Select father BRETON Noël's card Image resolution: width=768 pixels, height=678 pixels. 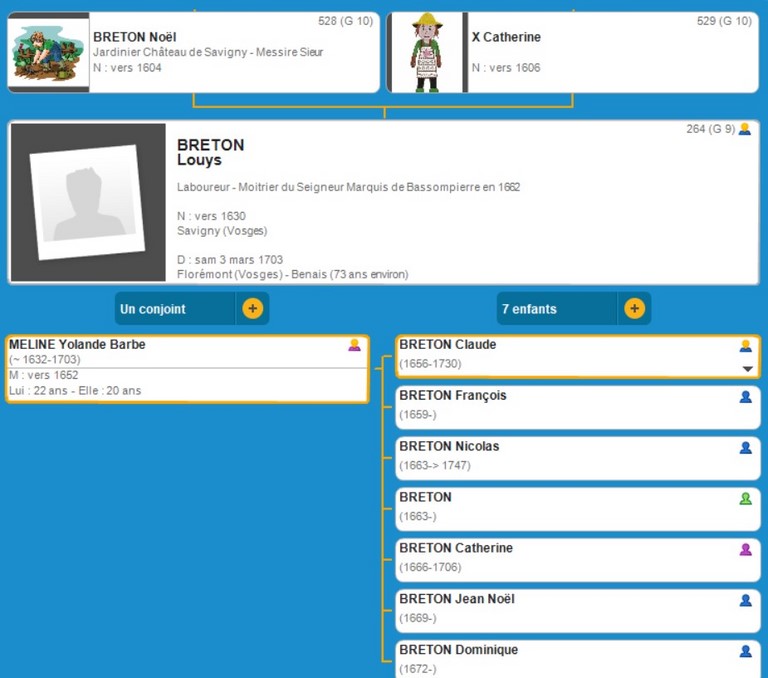click(233, 52)
